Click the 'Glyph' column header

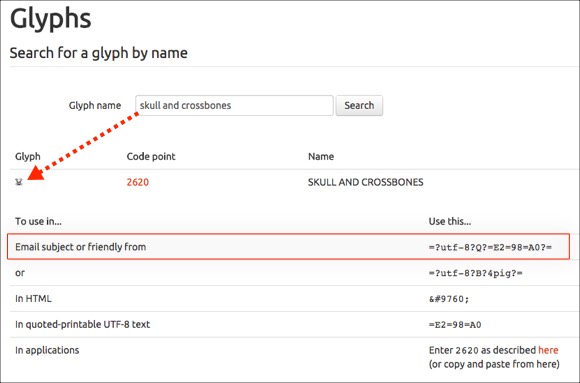click(28, 157)
